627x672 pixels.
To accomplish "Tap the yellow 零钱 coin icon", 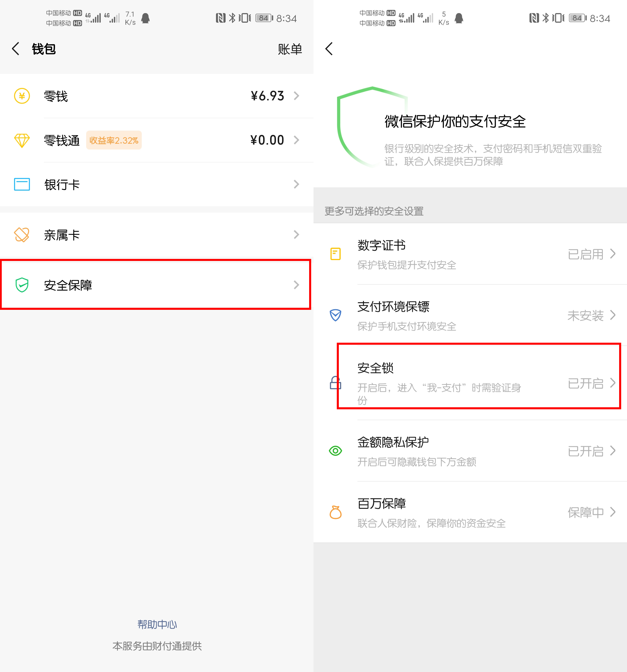I will pyautogui.click(x=22, y=96).
